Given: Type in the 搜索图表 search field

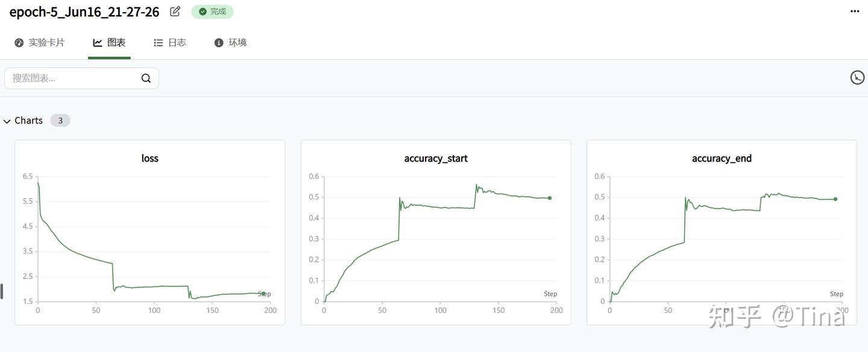Looking at the screenshot, I should click(72, 78).
